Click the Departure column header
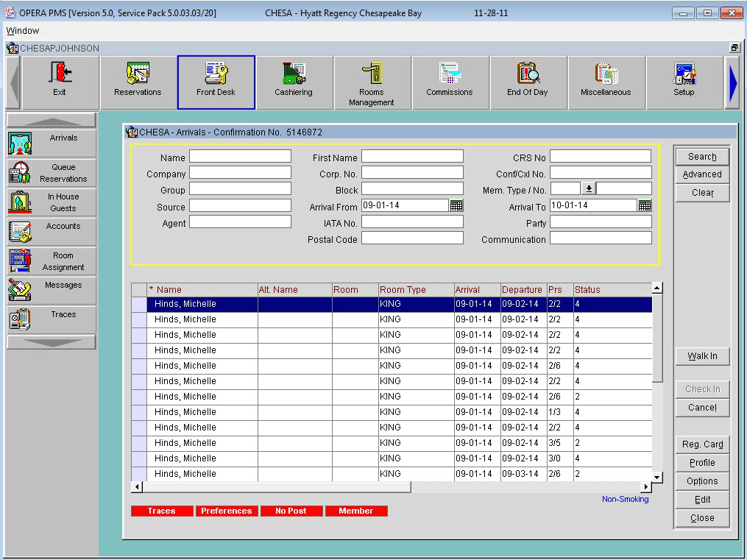747x560 pixels. [x=523, y=289]
